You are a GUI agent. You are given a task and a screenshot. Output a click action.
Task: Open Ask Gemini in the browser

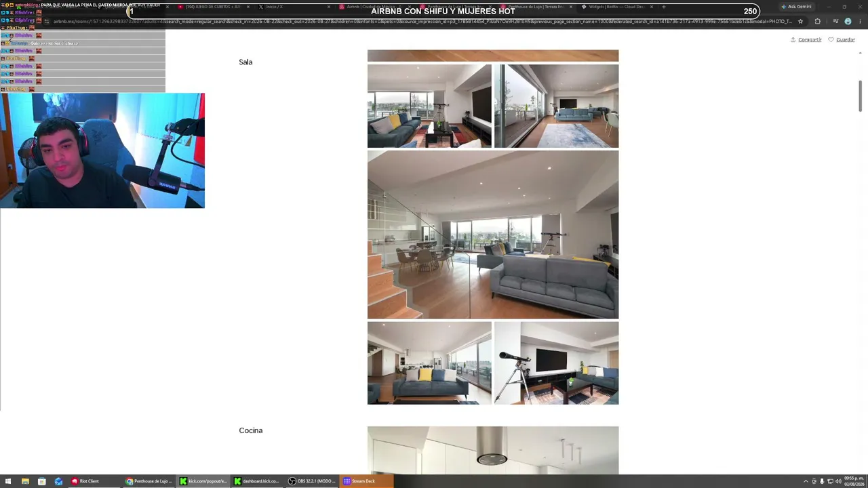pos(795,7)
